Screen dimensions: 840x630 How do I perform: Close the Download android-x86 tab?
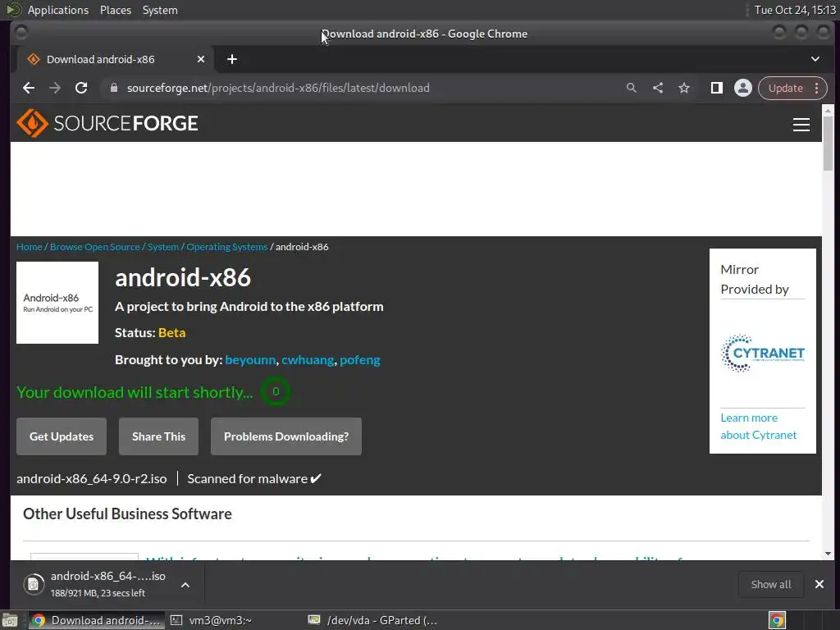(201, 59)
